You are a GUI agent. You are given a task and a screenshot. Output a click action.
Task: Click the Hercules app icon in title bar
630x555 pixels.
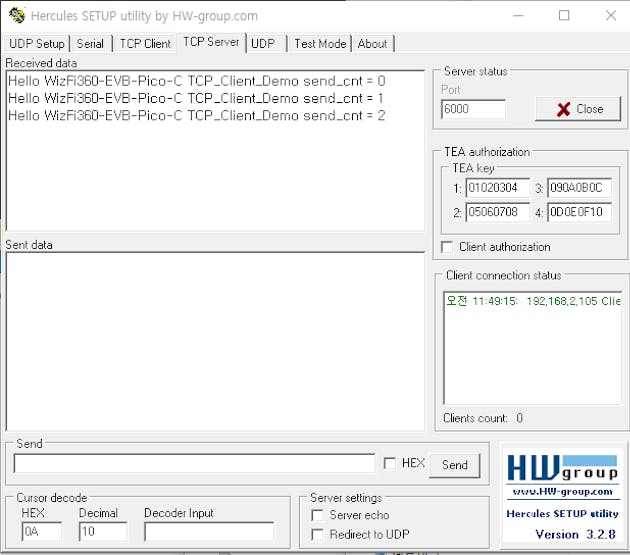coord(17,16)
